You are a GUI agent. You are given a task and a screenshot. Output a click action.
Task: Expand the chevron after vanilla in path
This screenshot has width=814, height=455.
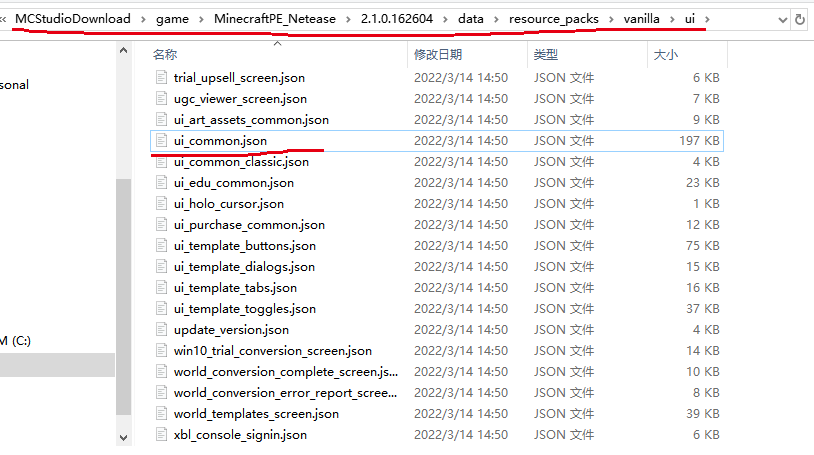[672, 19]
